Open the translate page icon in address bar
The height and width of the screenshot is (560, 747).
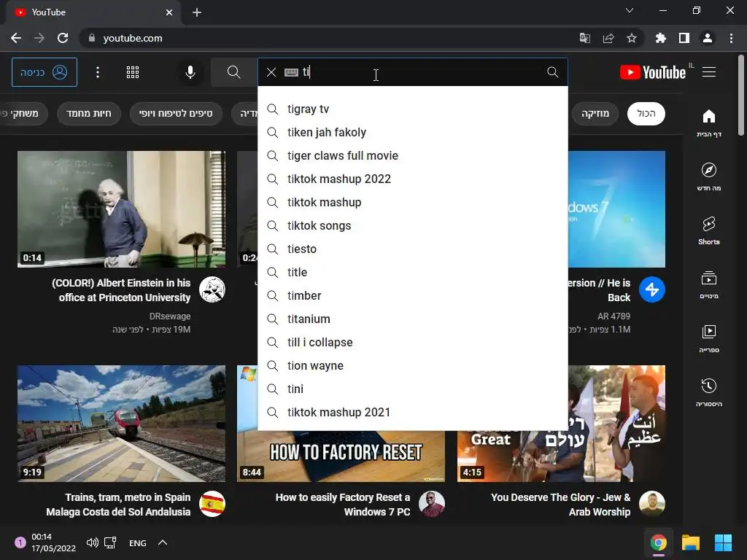click(x=584, y=38)
